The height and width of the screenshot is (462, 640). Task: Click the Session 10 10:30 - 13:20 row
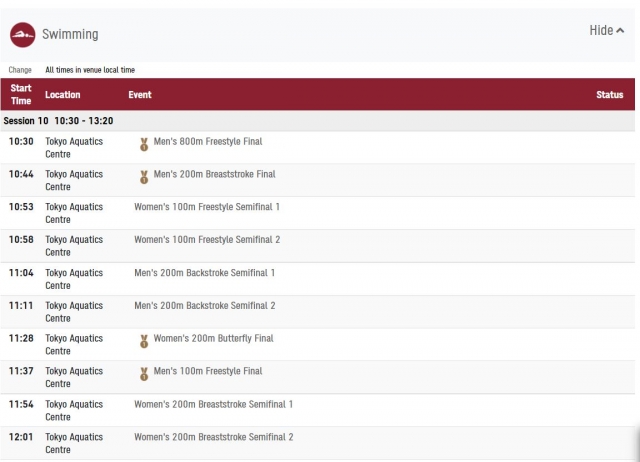point(318,121)
